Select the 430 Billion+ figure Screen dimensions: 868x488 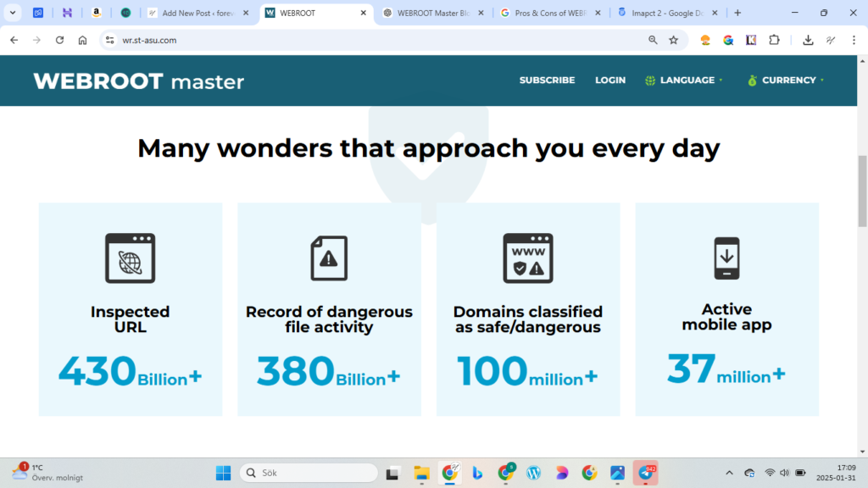tap(130, 371)
